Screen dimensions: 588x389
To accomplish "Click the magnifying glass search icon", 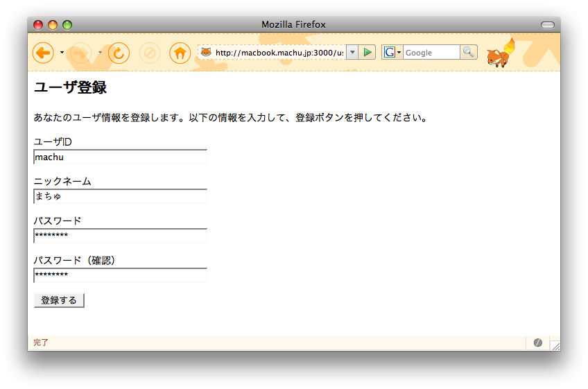I will pyautogui.click(x=468, y=52).
